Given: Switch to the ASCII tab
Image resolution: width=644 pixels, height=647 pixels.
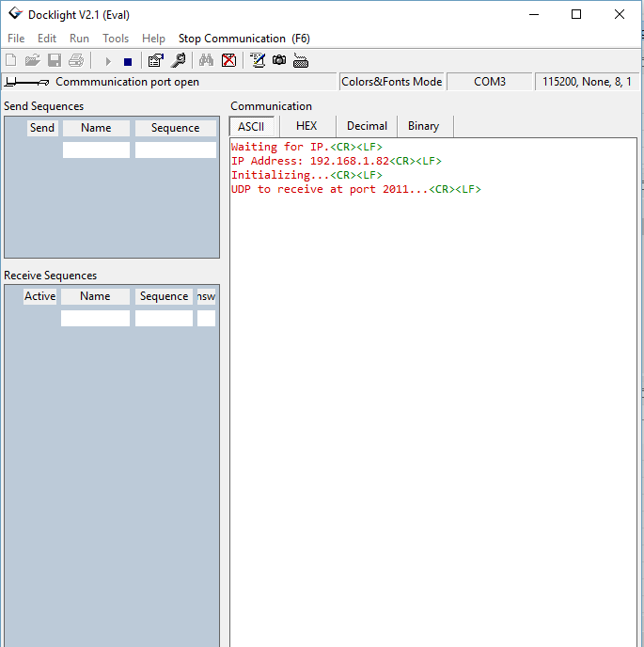Looking at the screenshot, I should (x=251, y=126).
